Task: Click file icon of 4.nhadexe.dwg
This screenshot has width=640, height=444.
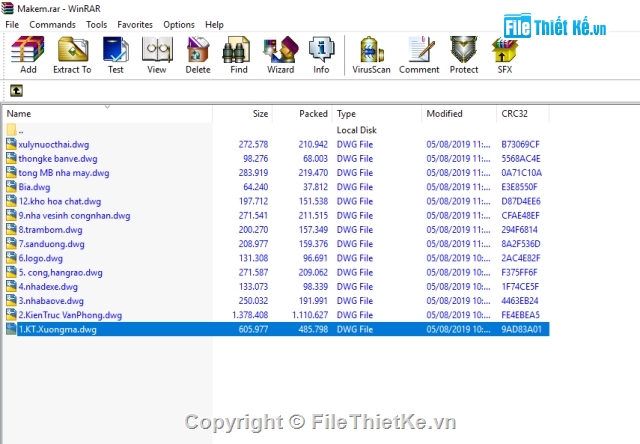Action: (x=11, y=286)
